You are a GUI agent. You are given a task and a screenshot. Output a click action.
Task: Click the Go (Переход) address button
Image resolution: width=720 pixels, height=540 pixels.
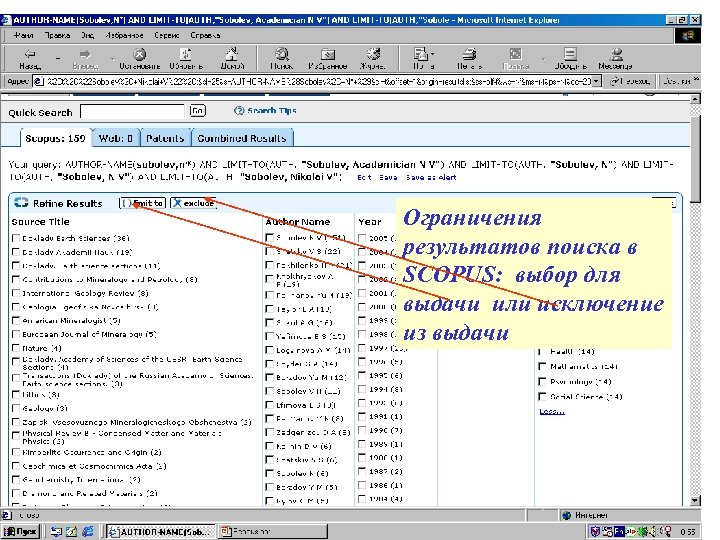pyautogui.click(x=630, y=81)
